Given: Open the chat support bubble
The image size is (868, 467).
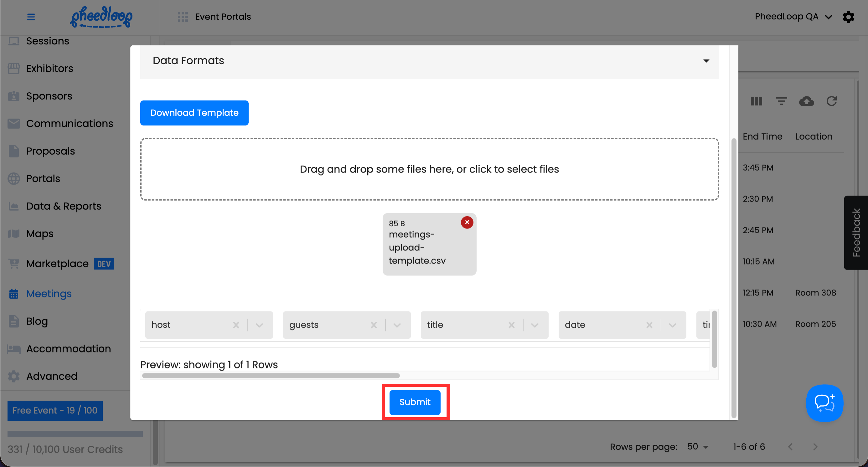Looking at the screenshot, I should (x=824, y=403).
